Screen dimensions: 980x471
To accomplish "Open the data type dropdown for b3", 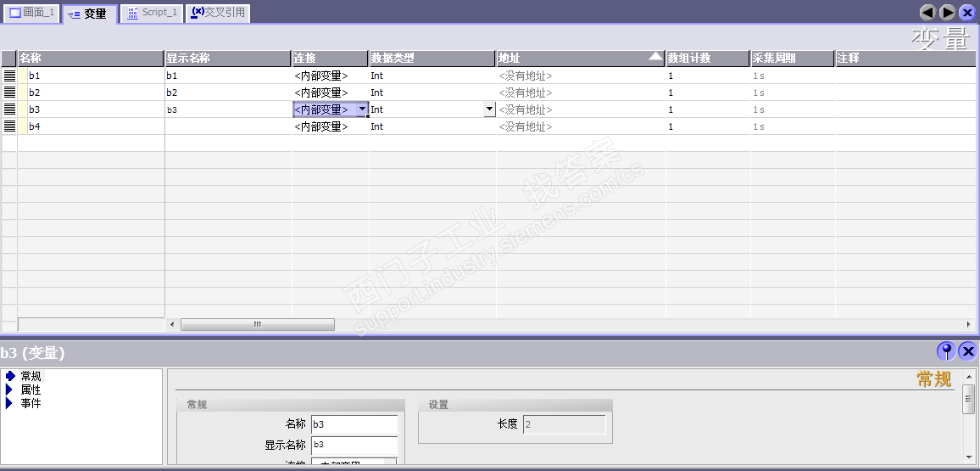I will click(x=489, y=109).
